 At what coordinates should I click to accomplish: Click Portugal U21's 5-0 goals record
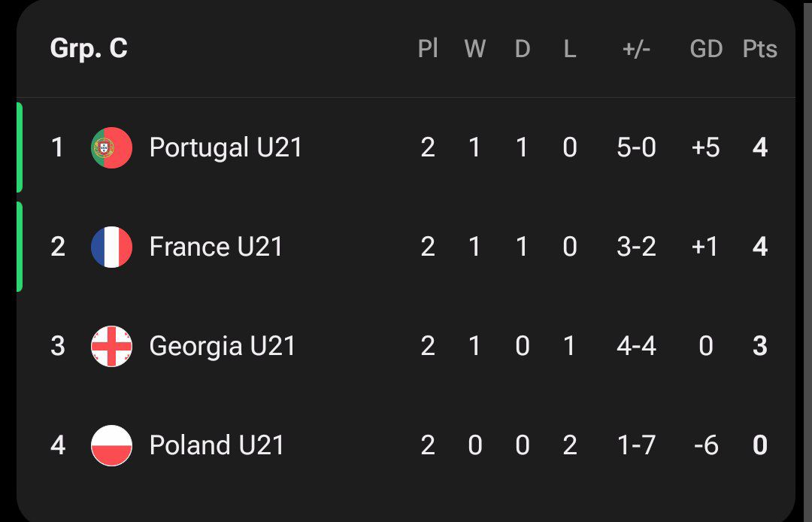(637, 147)
